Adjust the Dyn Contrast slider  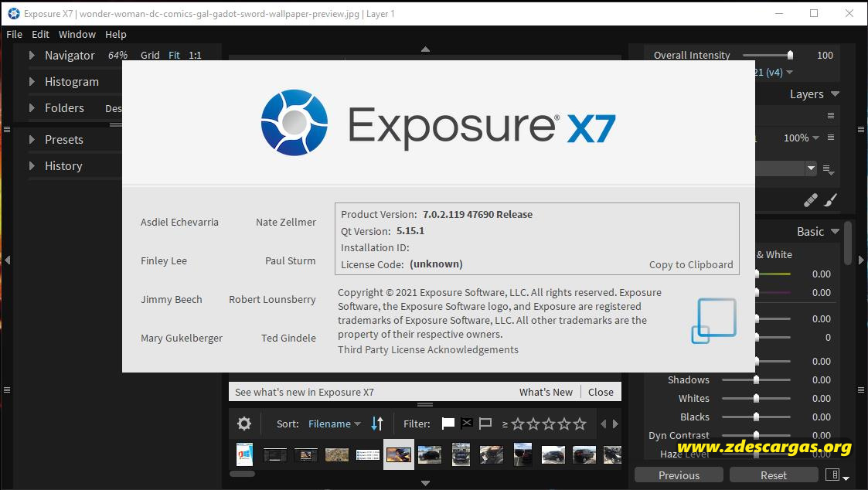pos(756,435)
